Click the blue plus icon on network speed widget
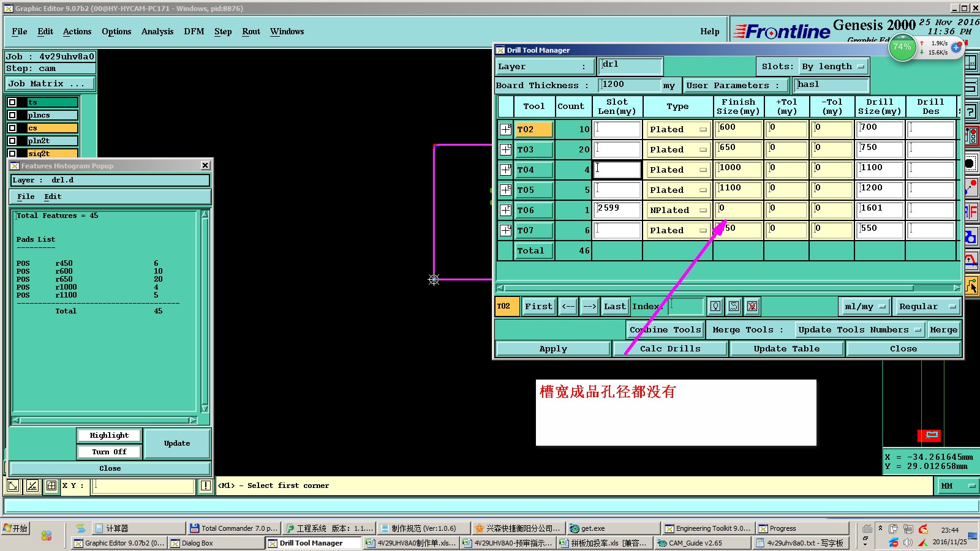The width and height of the screenshot is (980, 551). [956, 47]
